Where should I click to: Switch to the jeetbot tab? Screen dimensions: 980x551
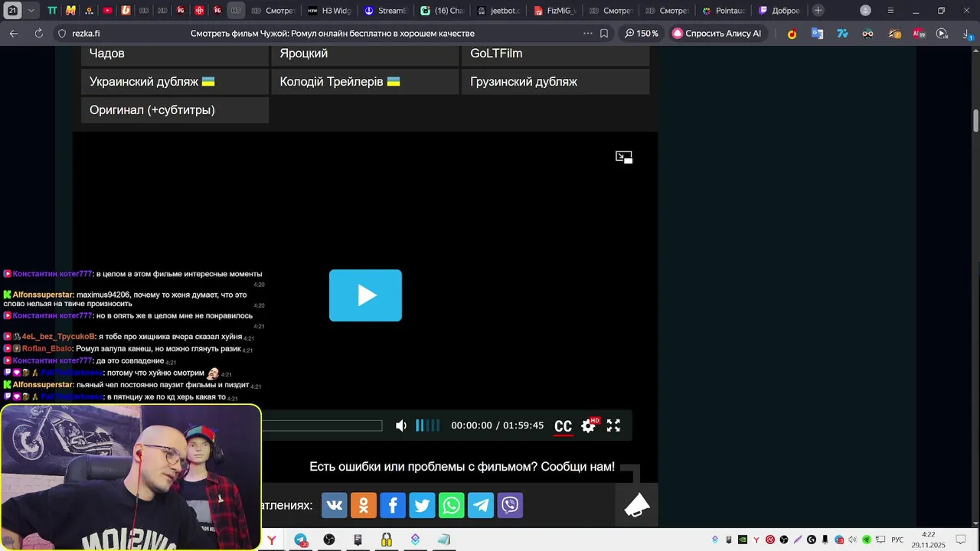tap(498, 11)
